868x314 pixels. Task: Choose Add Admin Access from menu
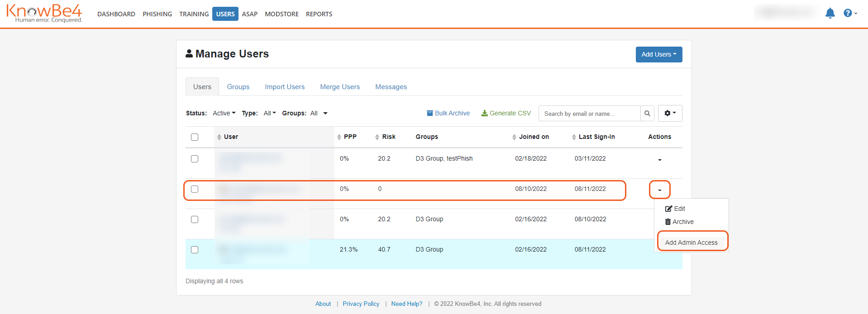click(x=691, y=243)
